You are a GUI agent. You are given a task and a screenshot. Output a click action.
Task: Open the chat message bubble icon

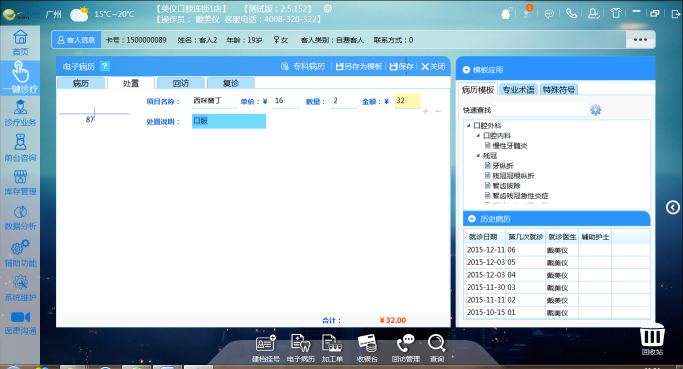click(x=549, y=14)
